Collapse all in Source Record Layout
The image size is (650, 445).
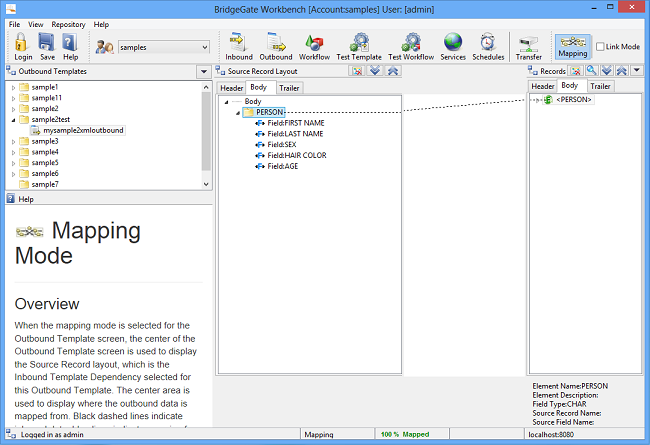[393, 71]
